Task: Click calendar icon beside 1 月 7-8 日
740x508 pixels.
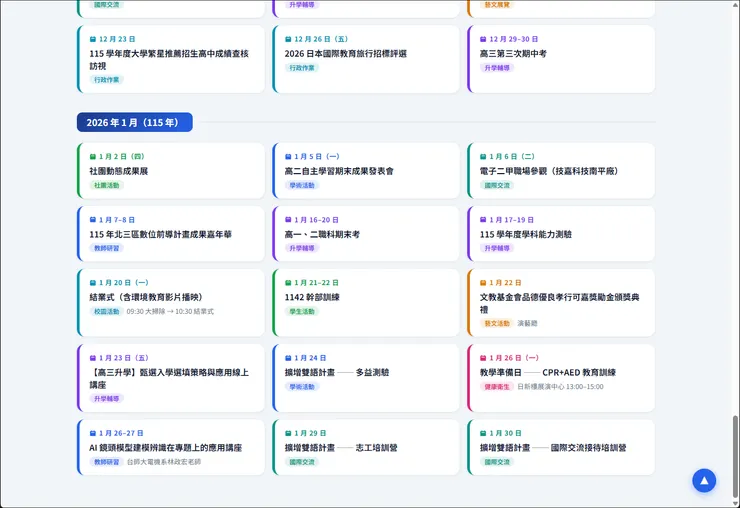Action: pos(93,220)
